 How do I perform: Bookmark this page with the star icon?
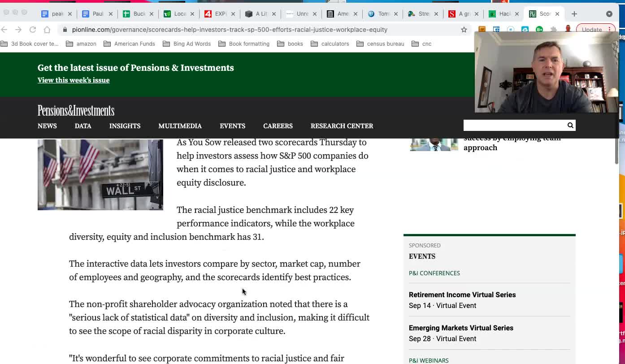pyautogui.click(x=464, y=30)
